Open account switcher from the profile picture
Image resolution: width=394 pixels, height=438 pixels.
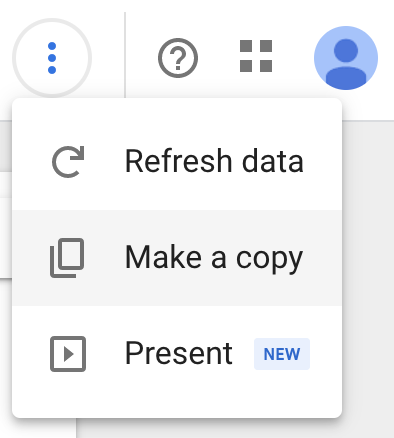[346, 58]
